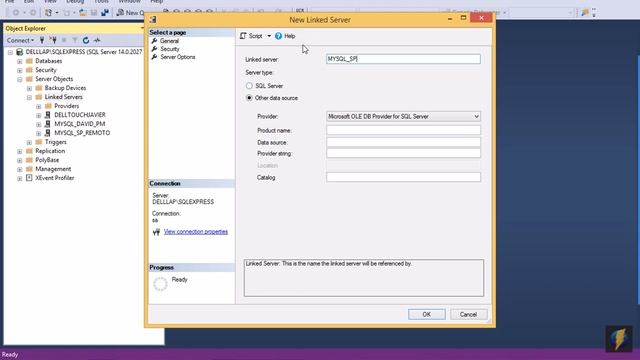The height and width of the screenshot is (360, 640).
Task: Select the Triggers label in tree
Action: click(x=56, y=142)
